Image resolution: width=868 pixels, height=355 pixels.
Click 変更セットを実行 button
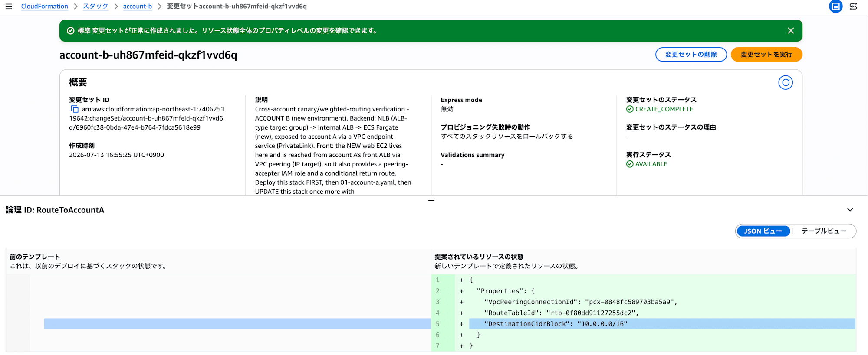click(766, 55)
